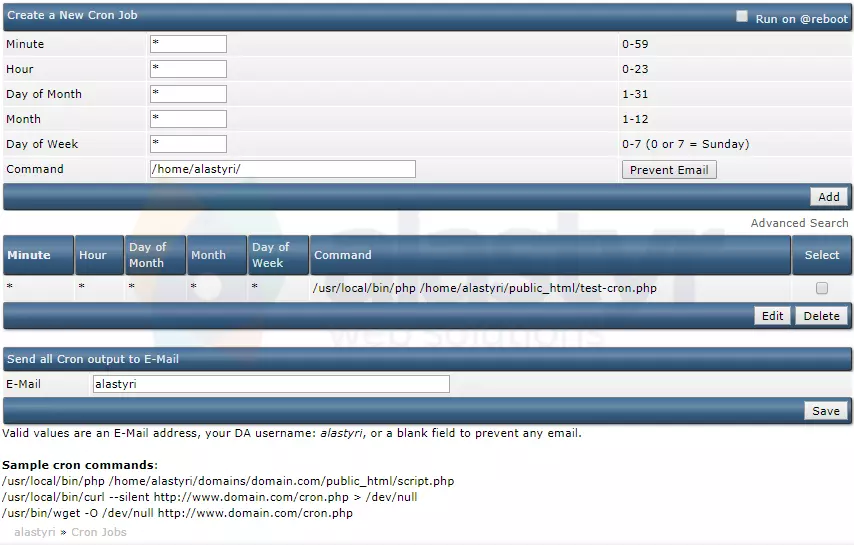Open the alastyri breadcrumb link
854x545 pixels.
tap(35, 532)
